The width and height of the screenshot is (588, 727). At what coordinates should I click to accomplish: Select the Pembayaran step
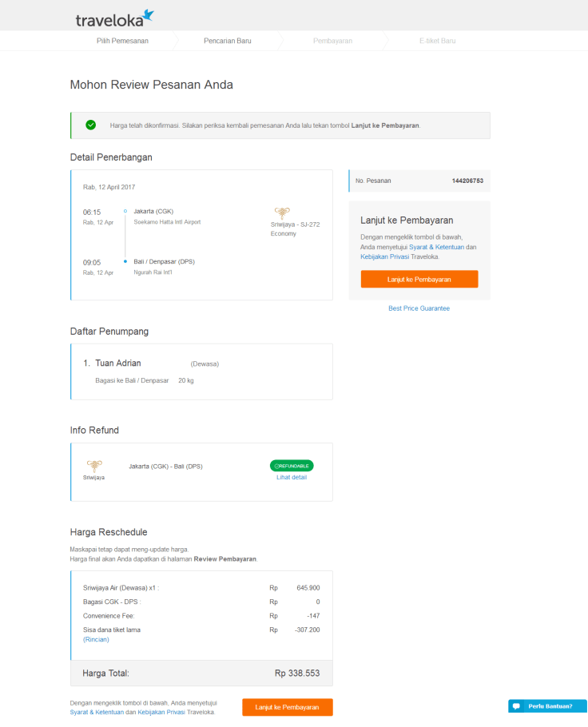tap(332, 41)
